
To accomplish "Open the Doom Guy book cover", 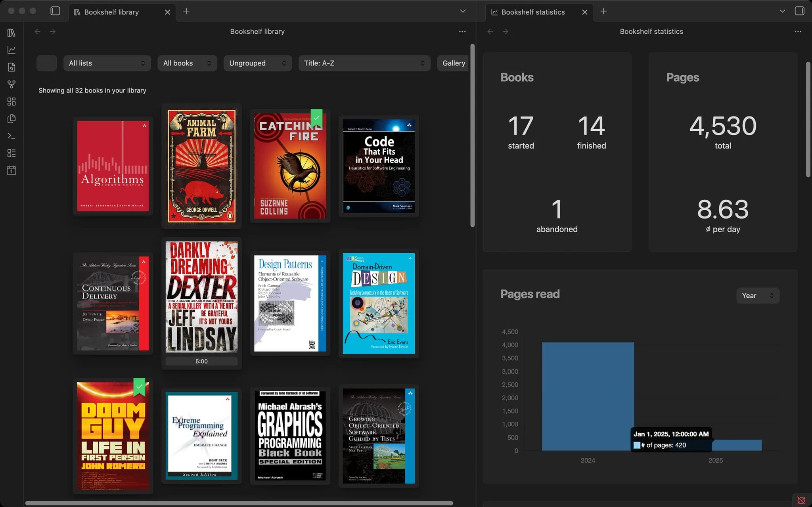I will click(x=113, y=436).
